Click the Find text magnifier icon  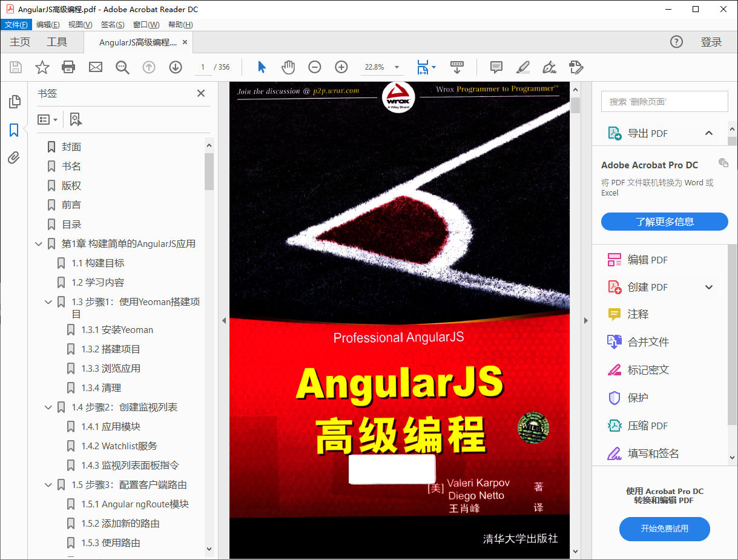(x=122, y=67)
